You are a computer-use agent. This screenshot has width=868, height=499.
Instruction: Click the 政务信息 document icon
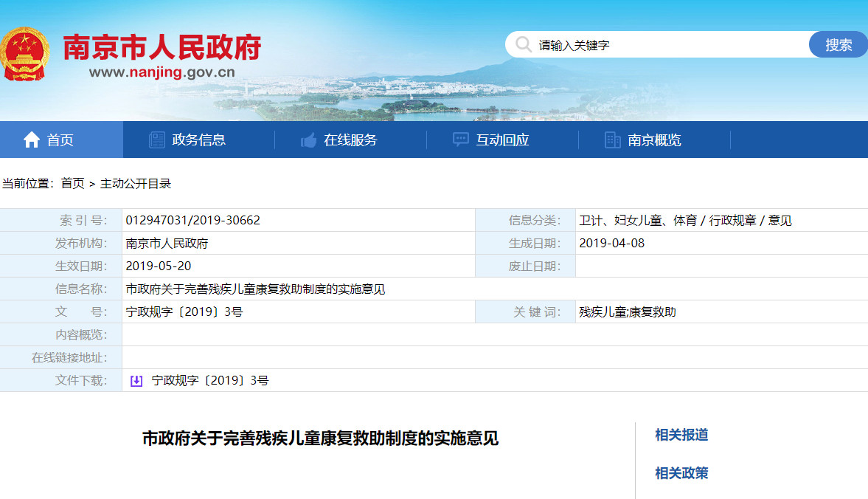click(x=157, y=140)
